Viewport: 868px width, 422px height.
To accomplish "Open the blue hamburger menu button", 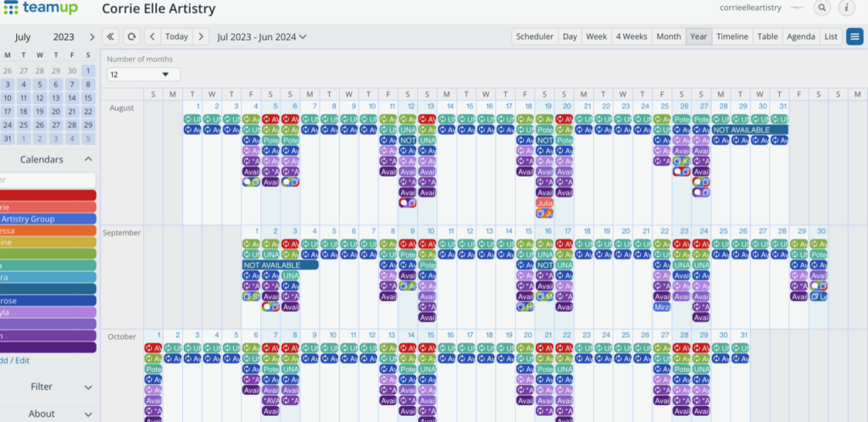I will coord(854,36).
